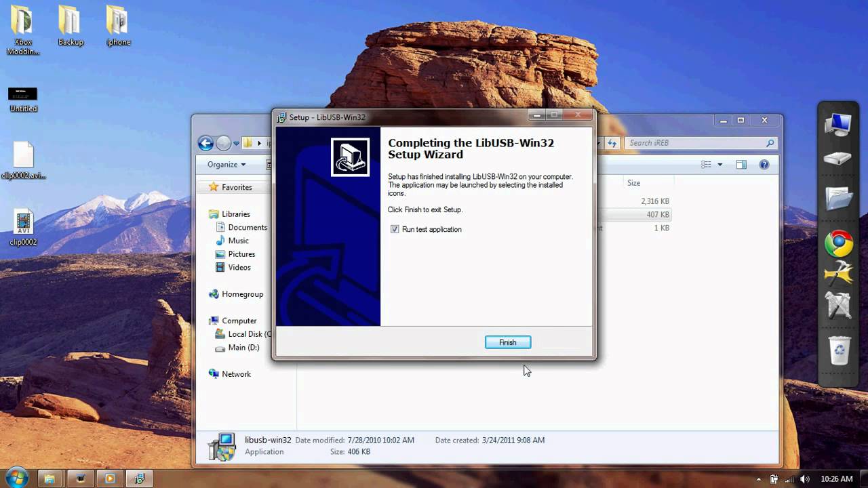Image resolution: width=868 pixels, height=488 pixels.
Task: Open the Pictures library
Action: [235, 254]
